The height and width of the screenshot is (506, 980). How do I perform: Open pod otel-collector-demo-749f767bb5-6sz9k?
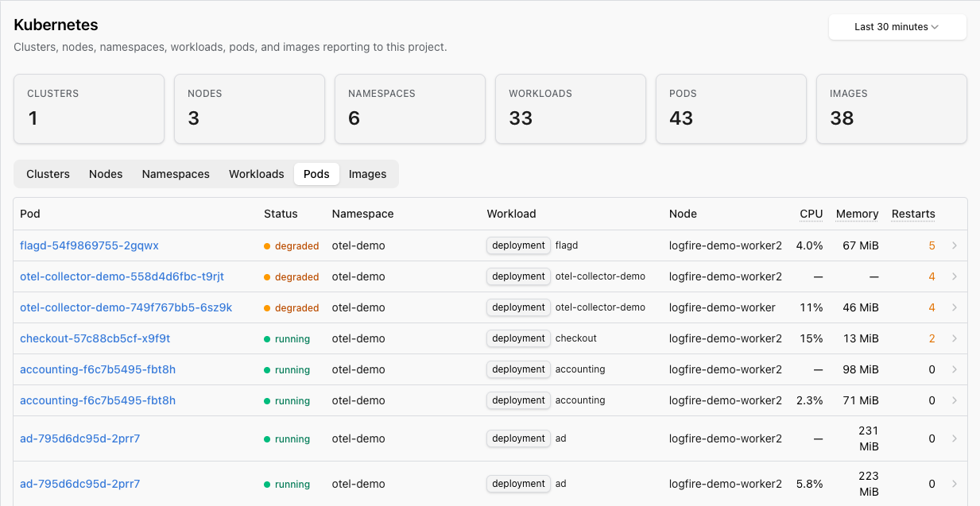pyautogui.click(x=126, y=307)
